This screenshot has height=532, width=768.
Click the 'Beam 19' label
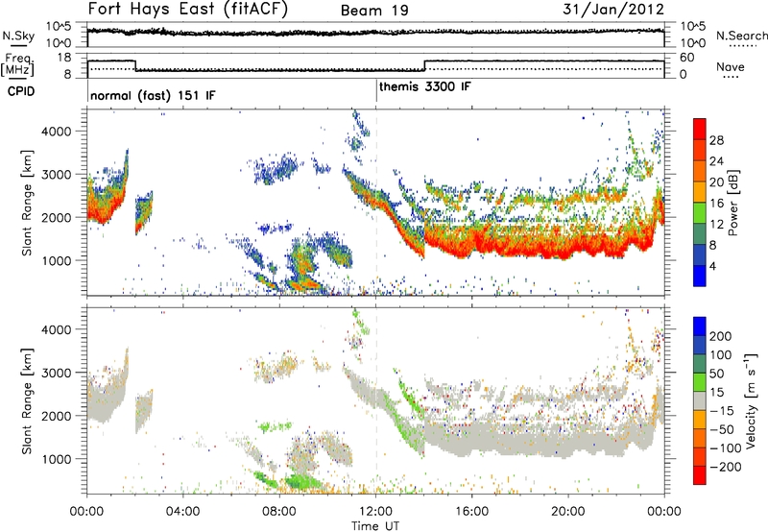pos(374,11)
